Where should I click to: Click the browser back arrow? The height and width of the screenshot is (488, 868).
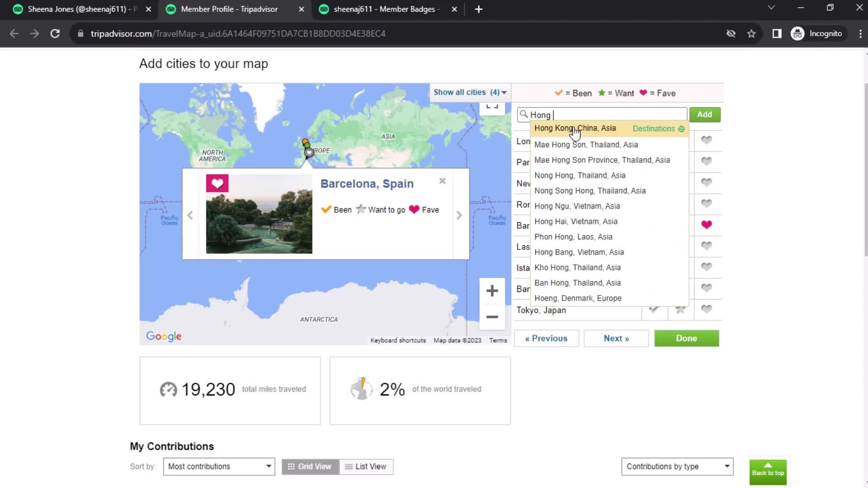14,33
